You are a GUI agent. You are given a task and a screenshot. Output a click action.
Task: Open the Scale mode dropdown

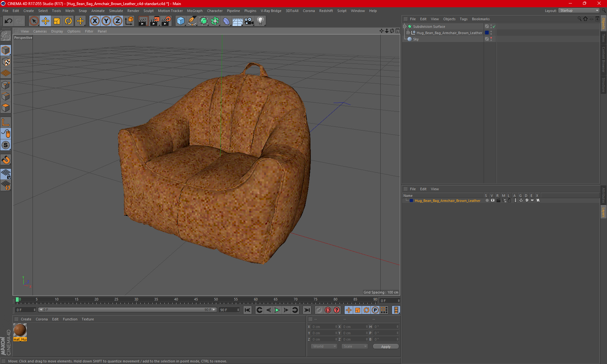(354, 346)
